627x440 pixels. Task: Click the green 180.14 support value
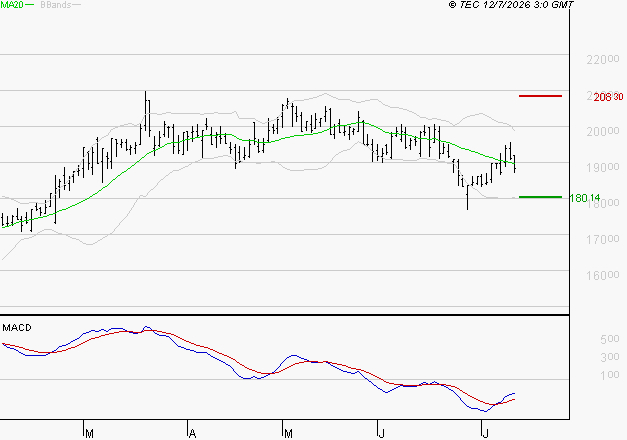coord(585,198)
